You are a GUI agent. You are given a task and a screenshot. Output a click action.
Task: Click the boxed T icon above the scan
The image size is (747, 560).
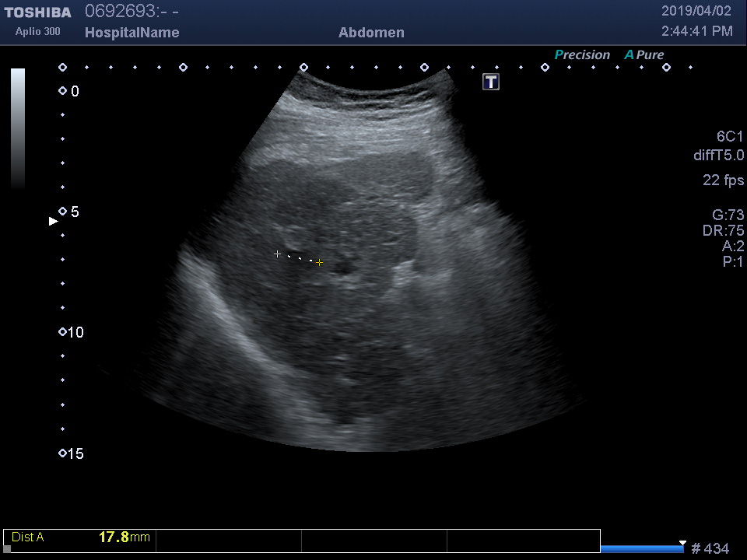(x=491, y=82)
